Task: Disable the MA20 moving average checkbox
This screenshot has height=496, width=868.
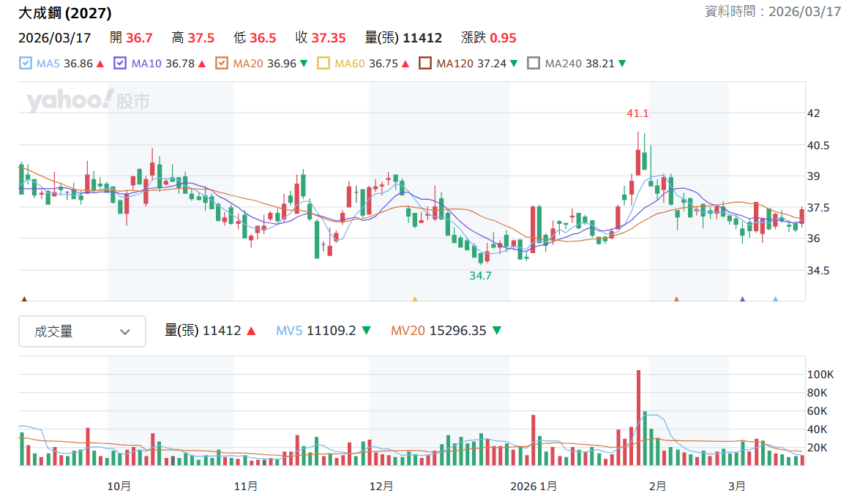Action: coord(222,63)
